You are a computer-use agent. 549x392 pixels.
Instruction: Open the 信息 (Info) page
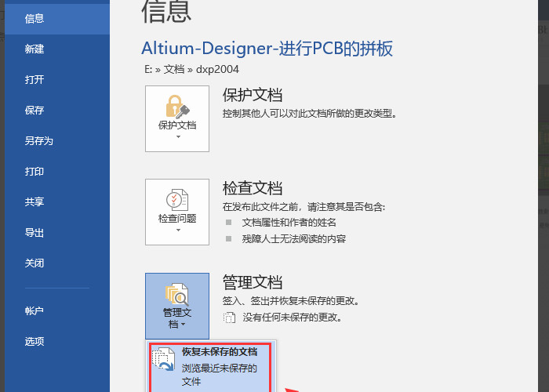coord(57,18)
